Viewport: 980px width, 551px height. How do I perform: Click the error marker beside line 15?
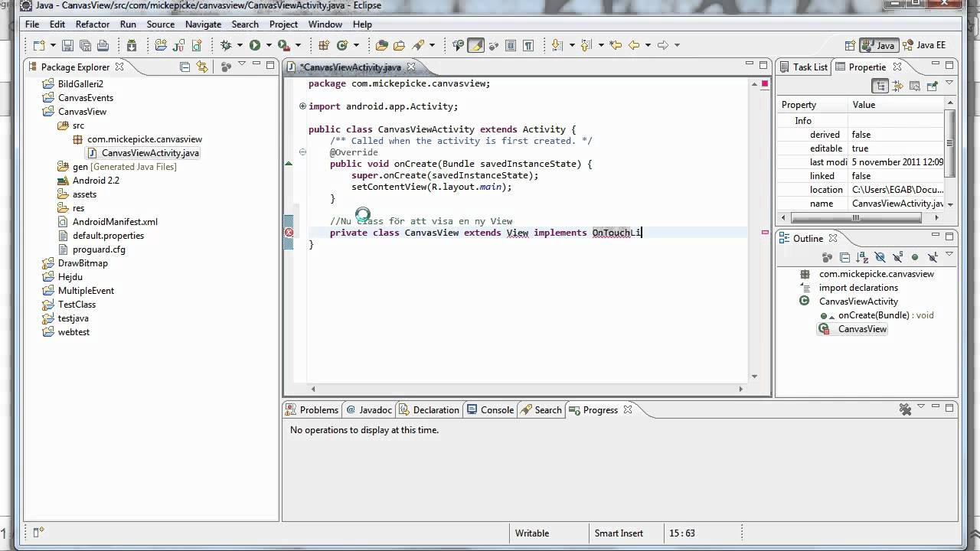(x=289, y=233)
